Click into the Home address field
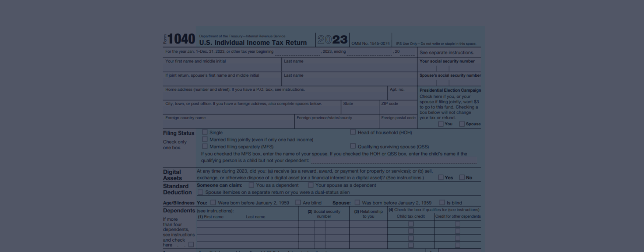 [x=275, y=96]
